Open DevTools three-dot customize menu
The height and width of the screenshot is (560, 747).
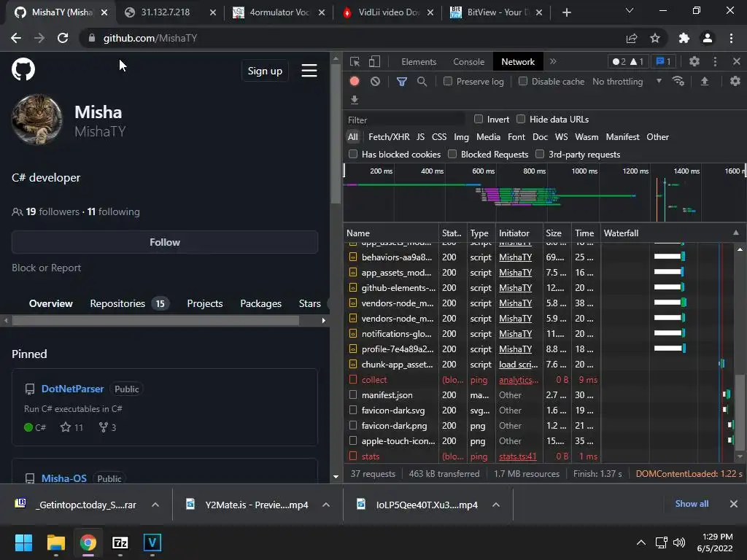pos(715,61)
